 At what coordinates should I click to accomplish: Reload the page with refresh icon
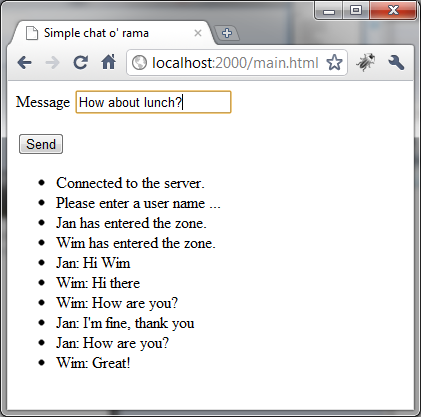[80, 62]
